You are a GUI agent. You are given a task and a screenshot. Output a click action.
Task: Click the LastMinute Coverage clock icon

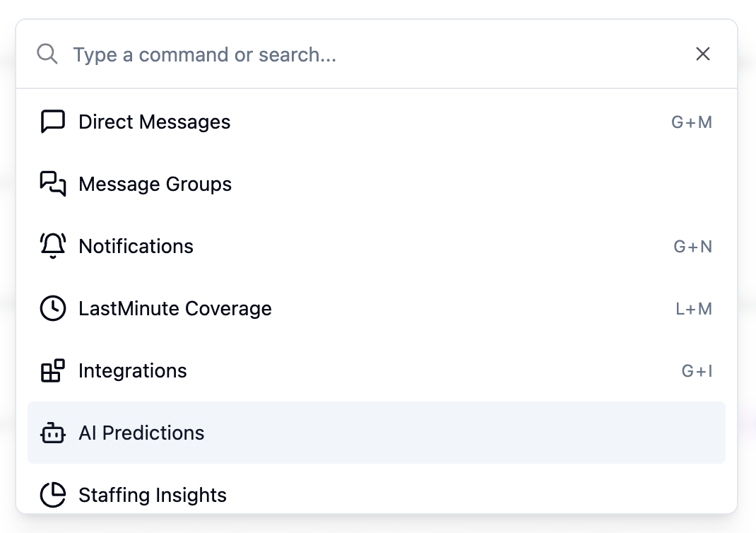click(52, 308)
